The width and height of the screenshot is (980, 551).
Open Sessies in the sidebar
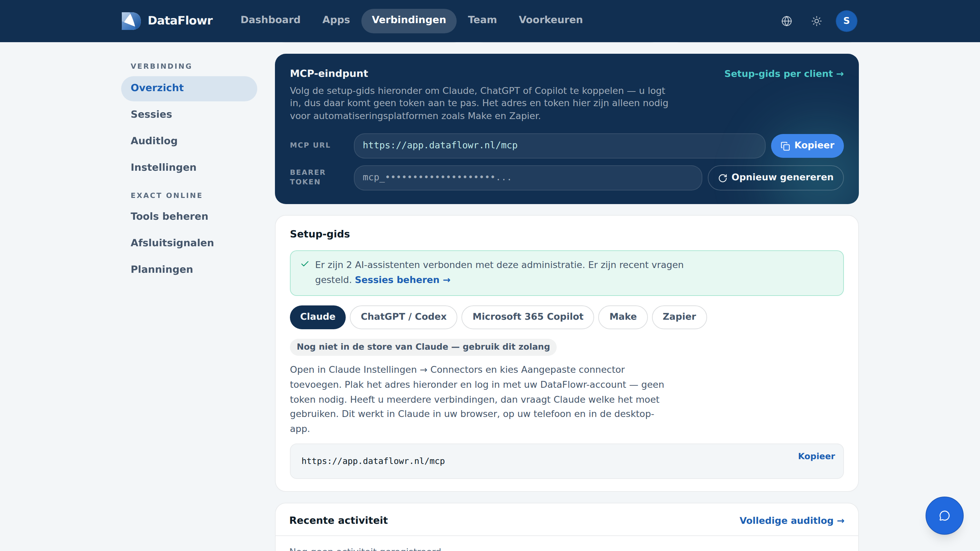pyautogui.click(x=189, y=115)
